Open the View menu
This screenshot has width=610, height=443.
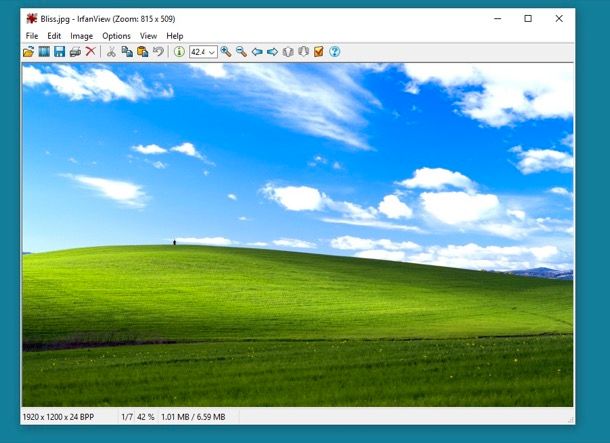tap(148, 36)
